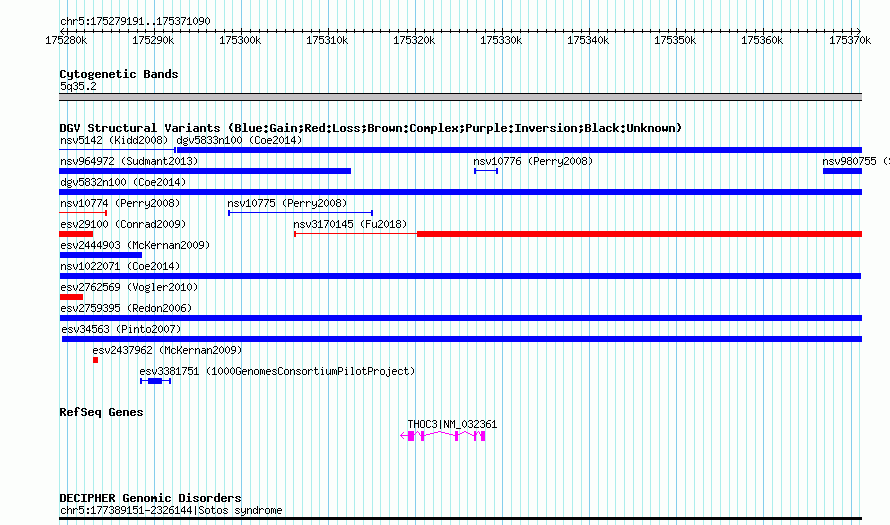Click the thin red nsv10774 loss line
Screen dimensions: 890x525
coord(83,213)
